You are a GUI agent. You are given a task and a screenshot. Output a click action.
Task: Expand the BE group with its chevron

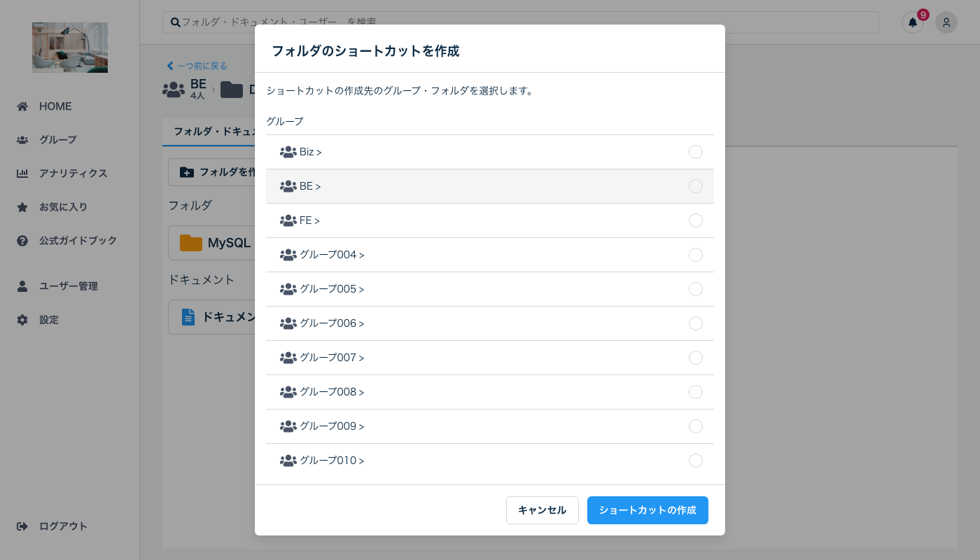(317, 186)
